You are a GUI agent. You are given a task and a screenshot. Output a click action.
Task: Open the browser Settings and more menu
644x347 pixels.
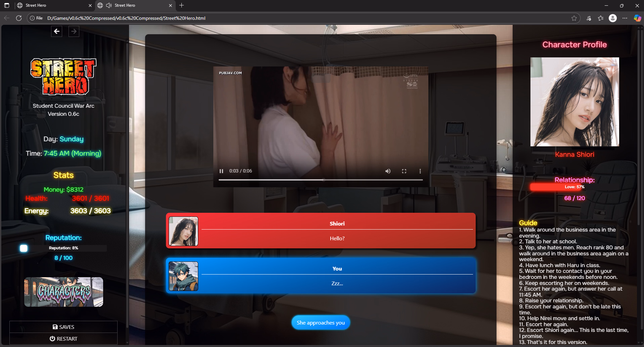(x=625, y=18)
